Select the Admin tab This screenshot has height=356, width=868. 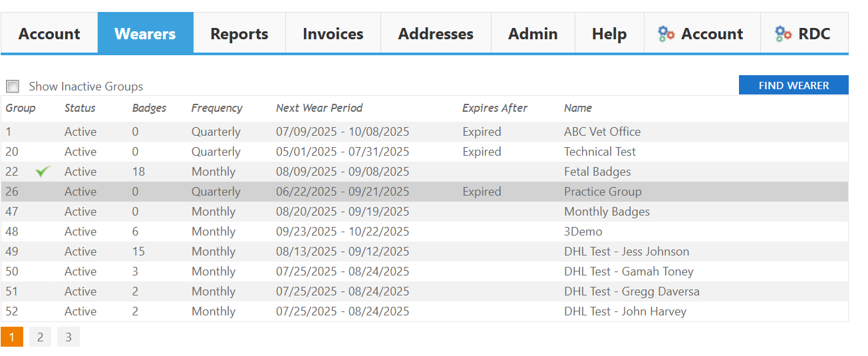coord(533,34)
